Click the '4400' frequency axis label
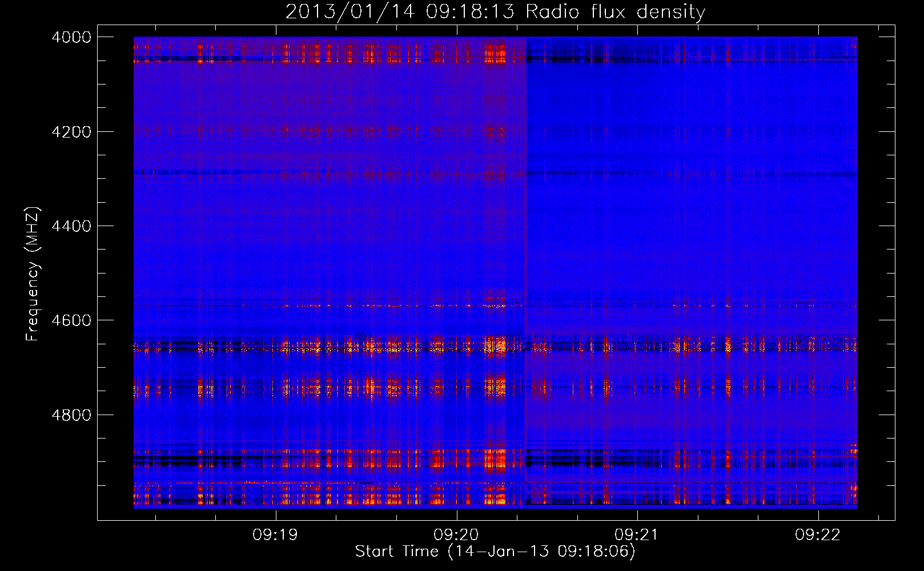The width and height of the screenshot is (924, 571). (71, 226)
